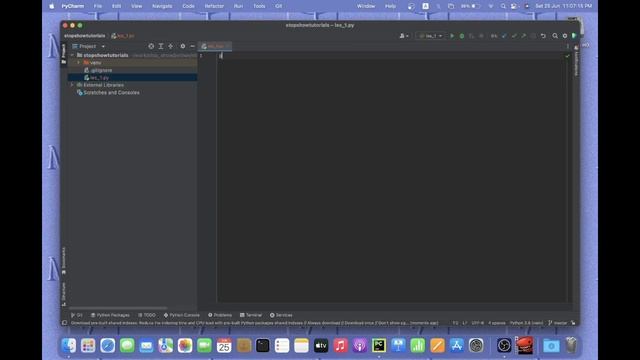This screenshot has width=640, height=360.
Task: Open the Edit menu
Action: pyautogui.click(x=116, y=6)
